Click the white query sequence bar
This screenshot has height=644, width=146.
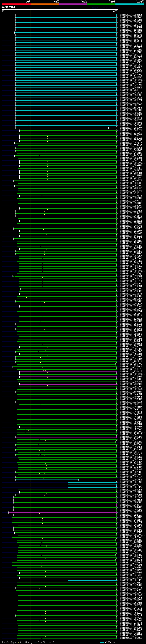(x=60, y=9)
